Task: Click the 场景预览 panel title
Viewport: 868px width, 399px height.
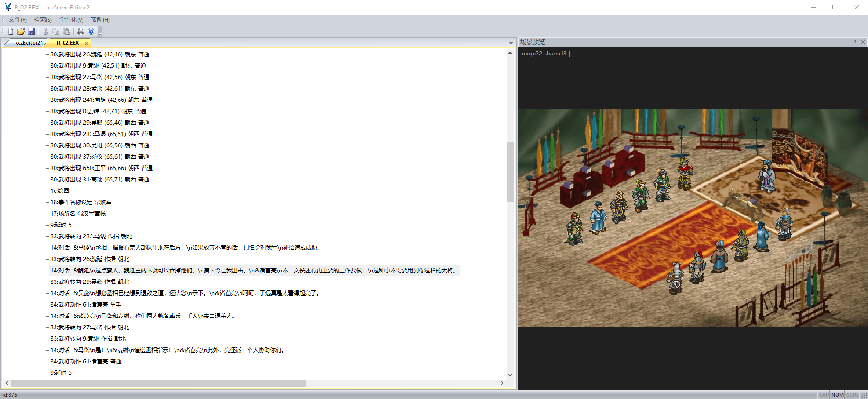Action: click(533, 42)
